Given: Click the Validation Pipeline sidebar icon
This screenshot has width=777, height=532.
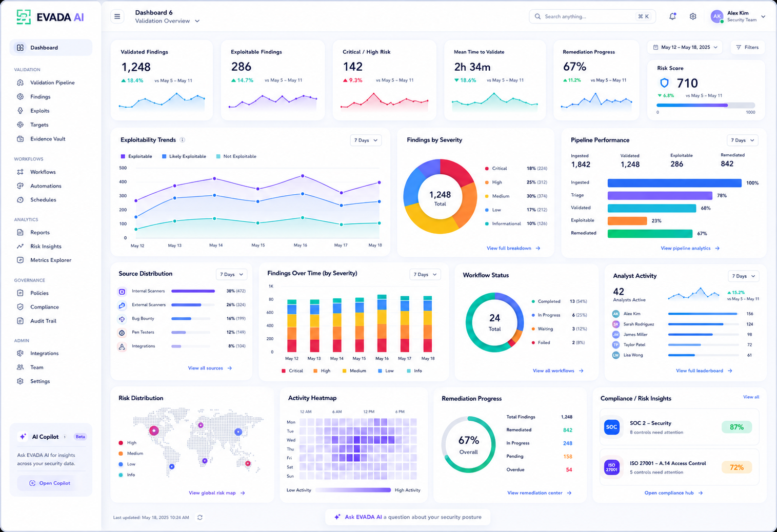Looking at the screenshot, I should point(21,83).
